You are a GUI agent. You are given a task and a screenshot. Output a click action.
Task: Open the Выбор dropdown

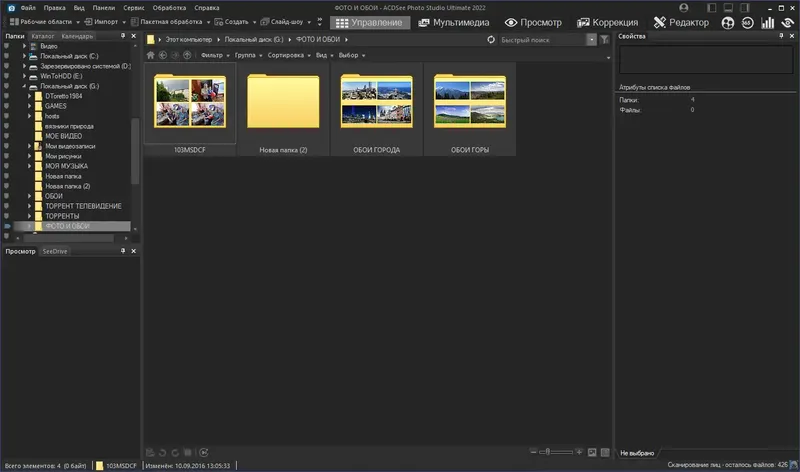tap(352, 55)
